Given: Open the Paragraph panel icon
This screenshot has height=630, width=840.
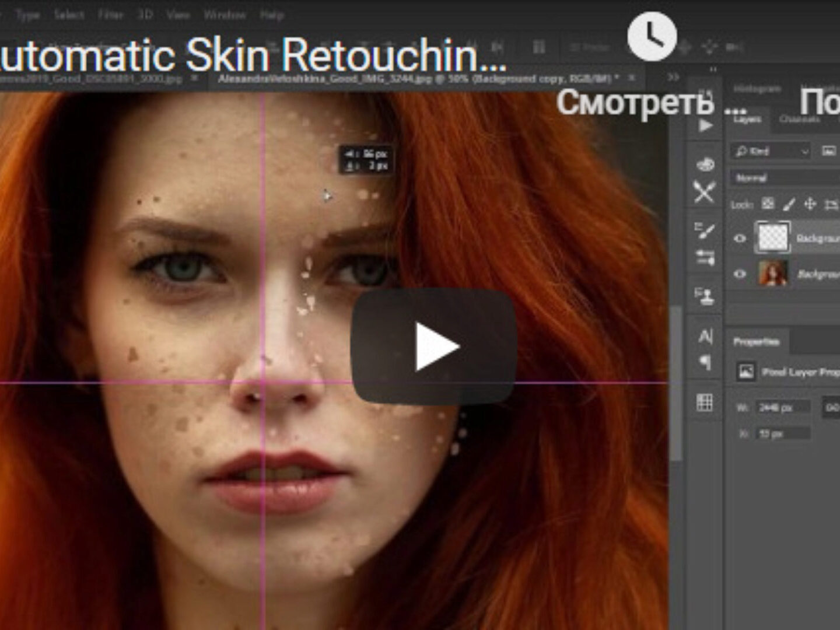Looking at the screenshot, I should [705, 363].
